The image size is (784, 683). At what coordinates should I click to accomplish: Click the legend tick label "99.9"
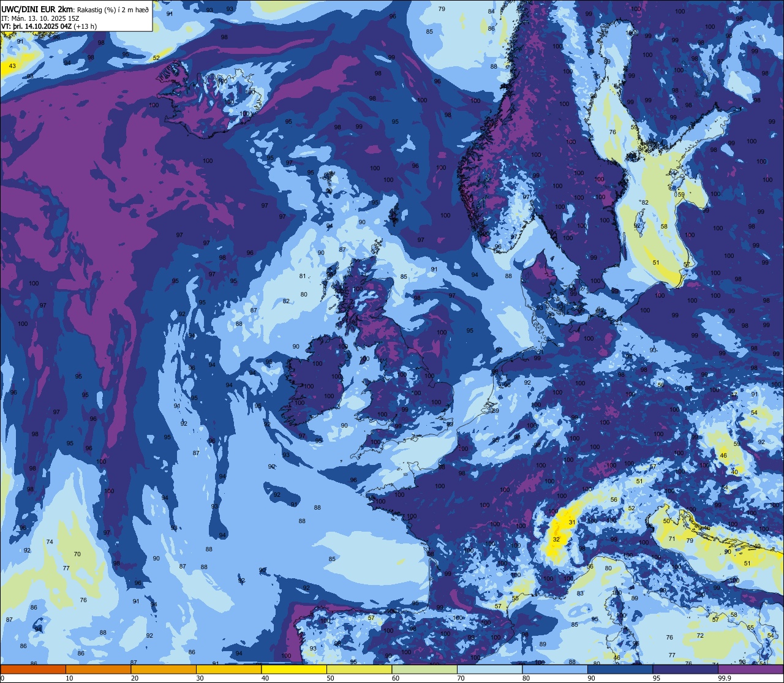(x=725, y=678)
